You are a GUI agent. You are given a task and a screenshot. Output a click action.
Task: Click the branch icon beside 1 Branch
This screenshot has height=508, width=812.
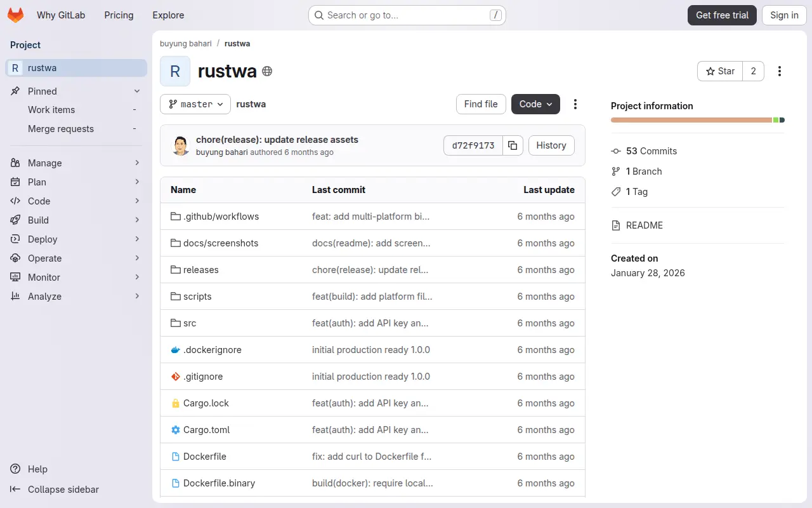click(x=616, y=171)
